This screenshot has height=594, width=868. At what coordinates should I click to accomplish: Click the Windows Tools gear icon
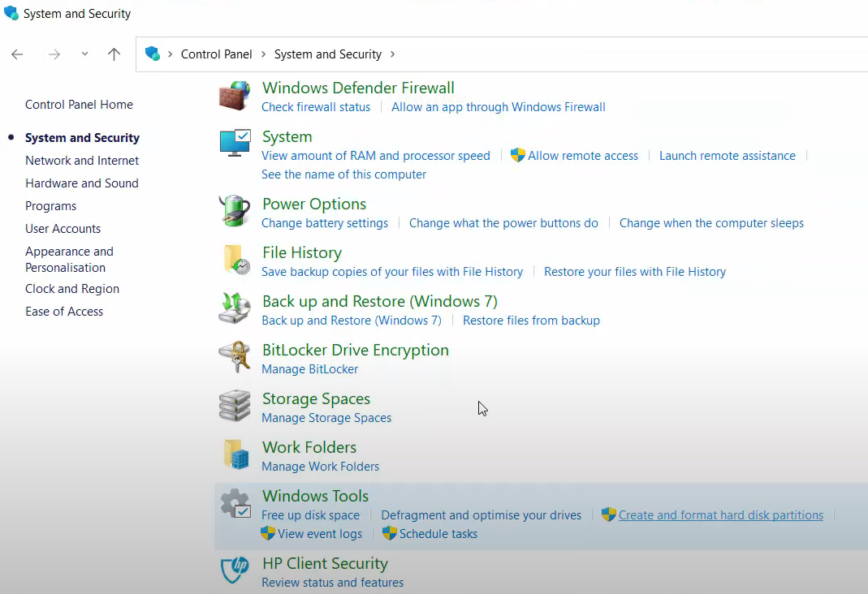click(x=235, y=504)
